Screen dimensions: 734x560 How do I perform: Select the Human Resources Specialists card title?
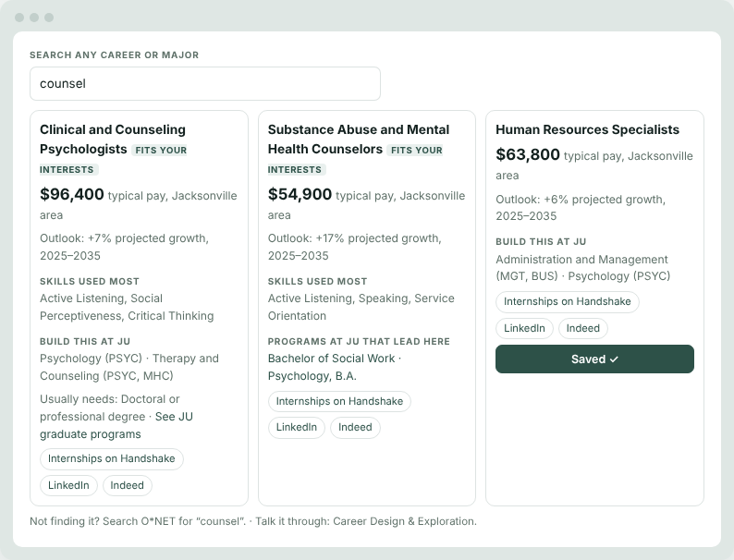(588, 129)
